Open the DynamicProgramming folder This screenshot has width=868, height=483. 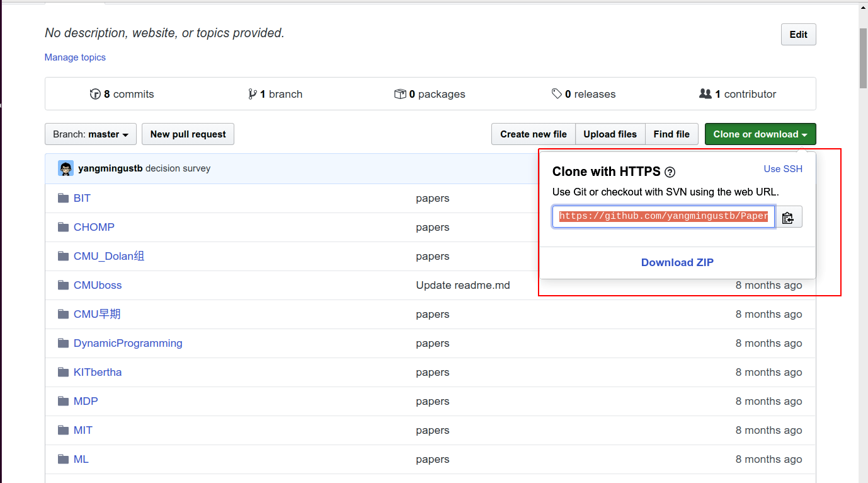click(x=128, y=343)
